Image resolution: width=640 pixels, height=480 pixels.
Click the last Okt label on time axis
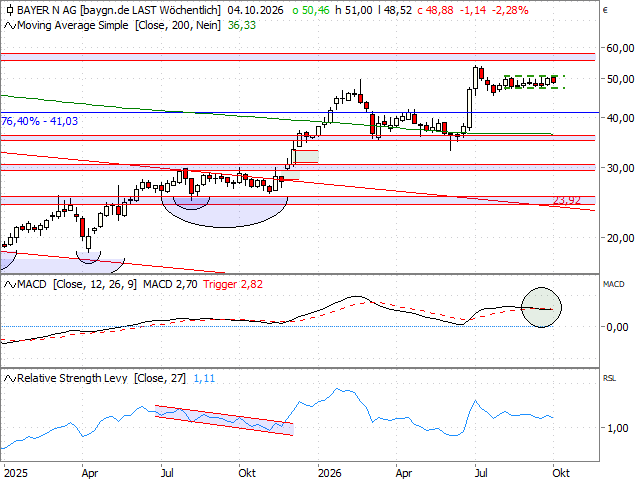click(x=561, y=473)
